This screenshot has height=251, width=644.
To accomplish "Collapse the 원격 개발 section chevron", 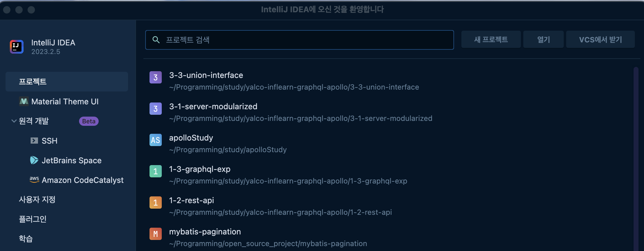I will click(14, 121).
